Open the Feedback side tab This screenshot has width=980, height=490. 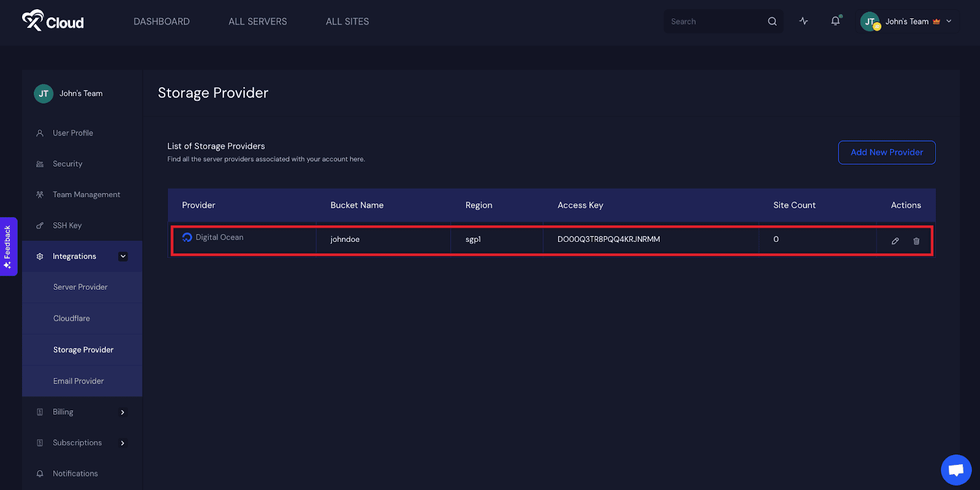click(x=8, y=246)
